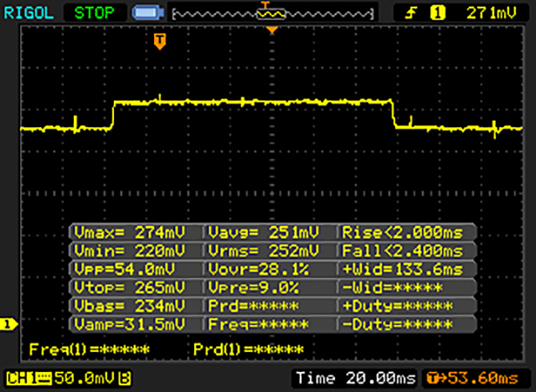Click the 50.0mV vertical scale readout
Image resolution: width=536 pixels, height=392 pixels.
click(x=85, y=378)
